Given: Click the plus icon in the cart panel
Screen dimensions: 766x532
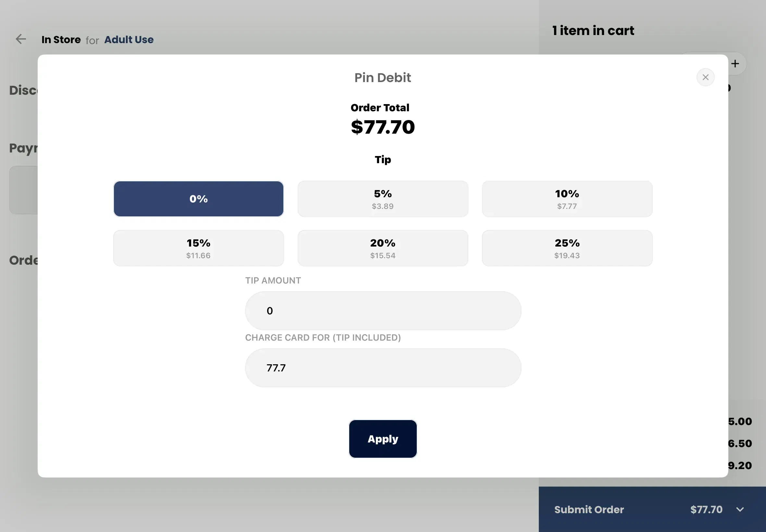Looking at the screenshot, I should click(x=735, y=63).
